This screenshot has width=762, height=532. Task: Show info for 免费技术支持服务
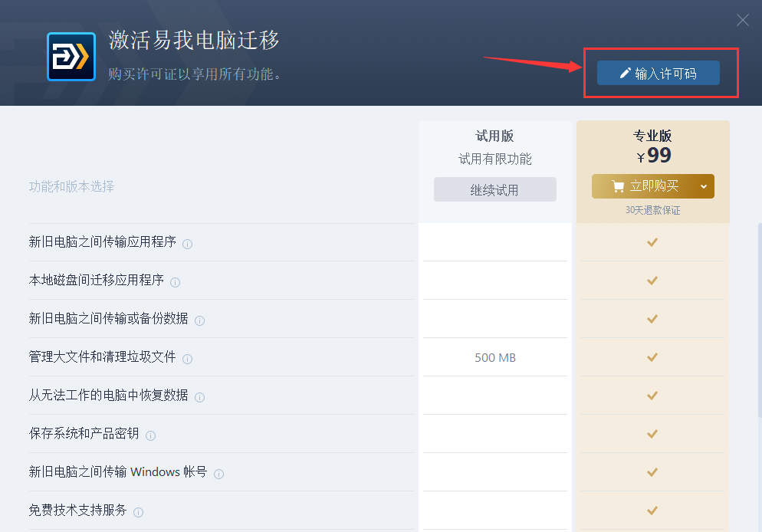[x=138, y=513]
